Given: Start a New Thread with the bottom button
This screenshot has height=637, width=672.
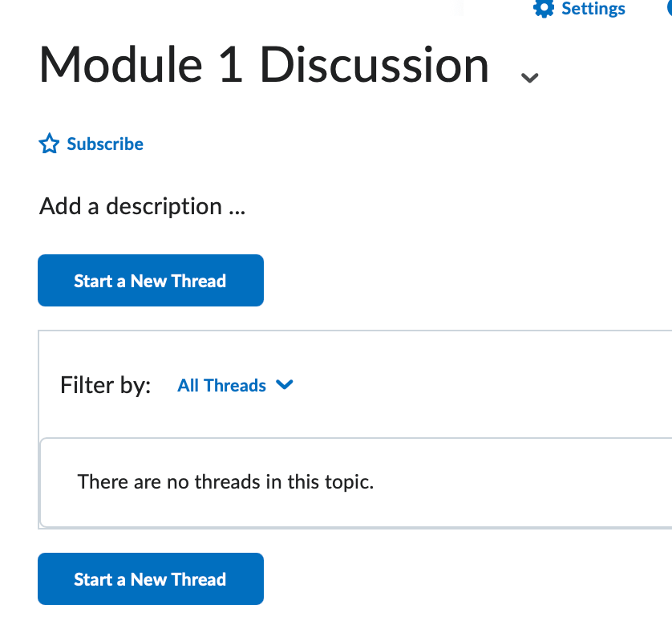Looking at the screenshot, I should coord(150,578).
